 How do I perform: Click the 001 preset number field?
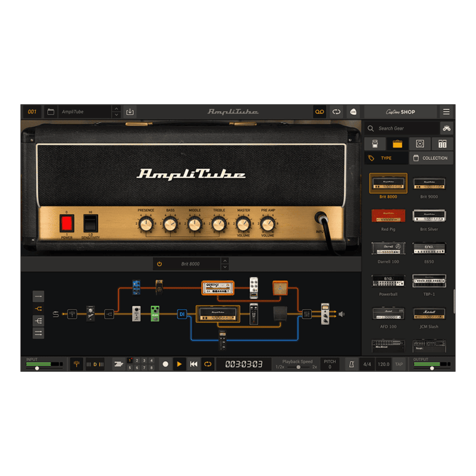[x=32, y=112]
